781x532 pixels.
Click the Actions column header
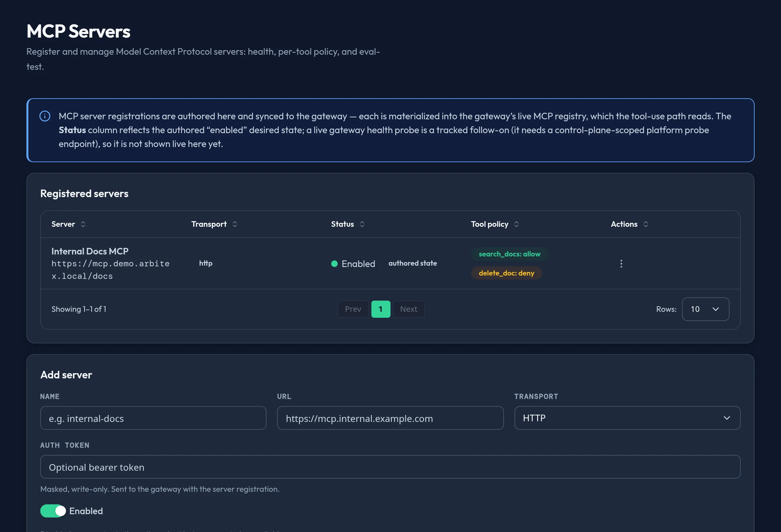624,224
